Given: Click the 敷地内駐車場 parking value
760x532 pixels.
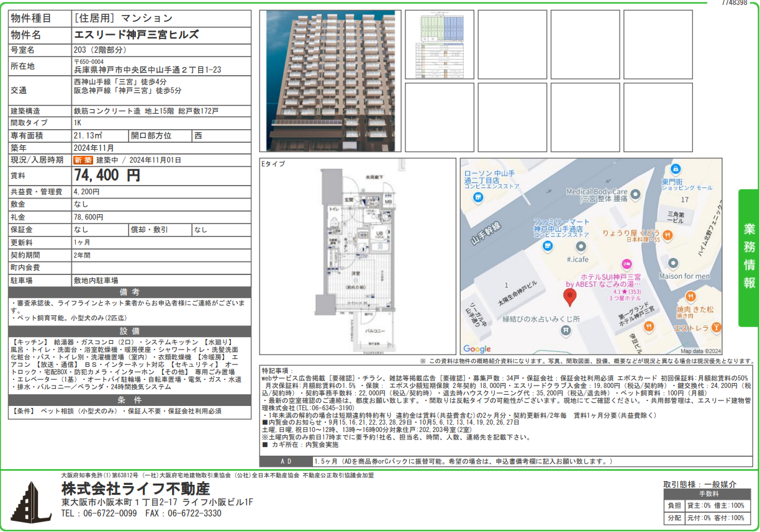Looking at the screenshot, I should 96,281.
